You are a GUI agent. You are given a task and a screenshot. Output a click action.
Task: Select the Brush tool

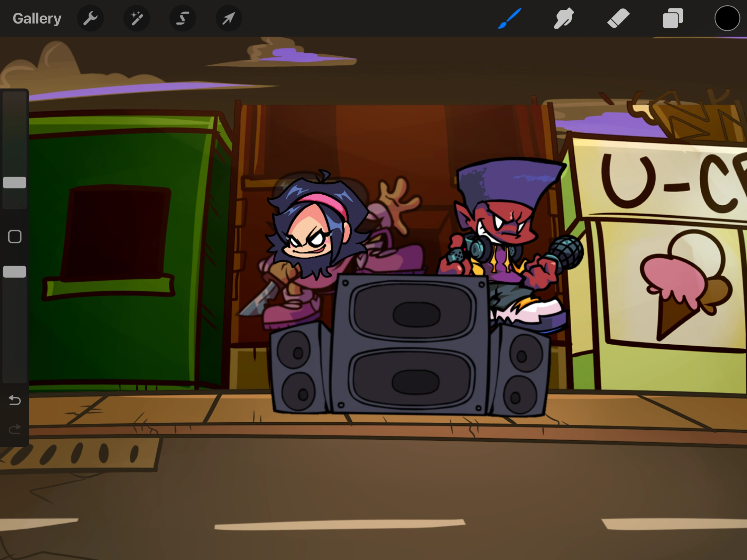(509, 18)
